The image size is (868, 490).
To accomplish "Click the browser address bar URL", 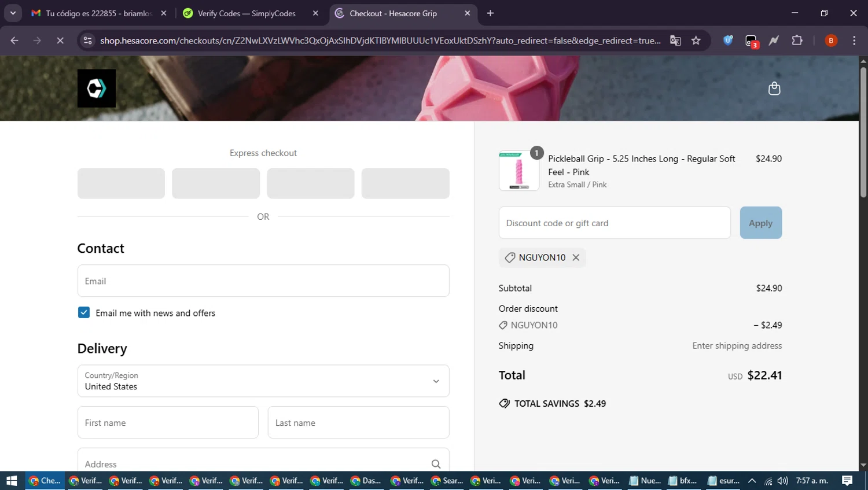I will coord(380,40).
